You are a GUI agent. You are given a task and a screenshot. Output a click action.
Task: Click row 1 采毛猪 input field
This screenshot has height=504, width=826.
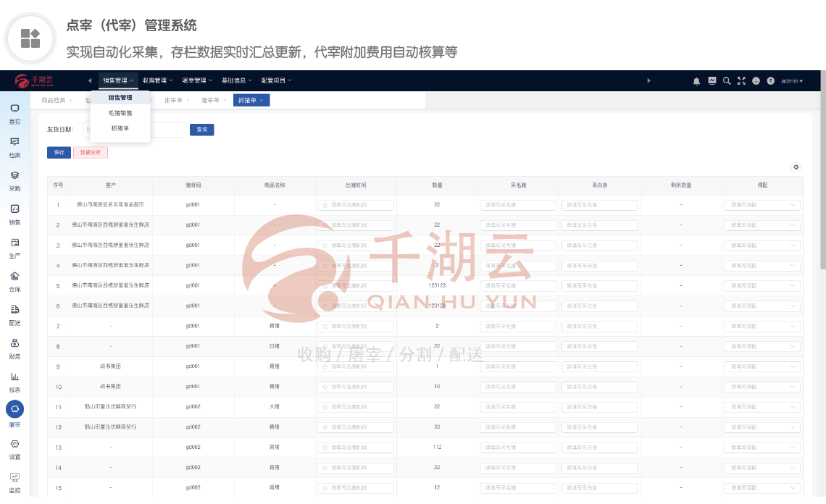coord(518,205)
